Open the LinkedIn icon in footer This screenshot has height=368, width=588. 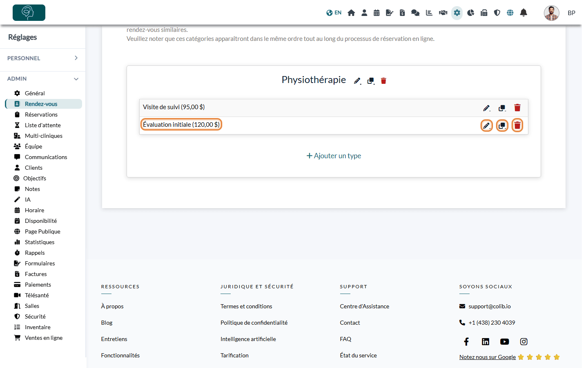(486, 341)
